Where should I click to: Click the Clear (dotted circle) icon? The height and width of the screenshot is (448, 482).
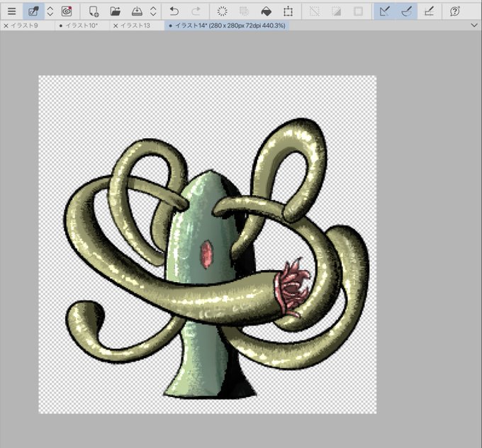[x=222, y=11]
